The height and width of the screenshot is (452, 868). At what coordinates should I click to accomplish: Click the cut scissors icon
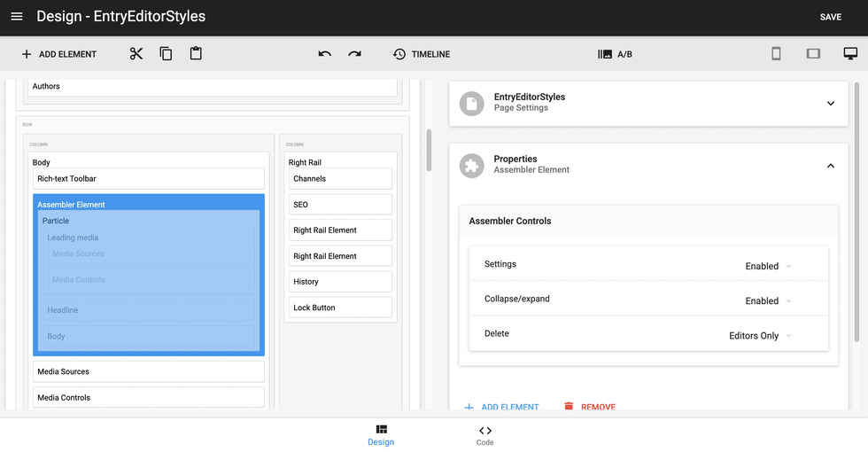136,54
